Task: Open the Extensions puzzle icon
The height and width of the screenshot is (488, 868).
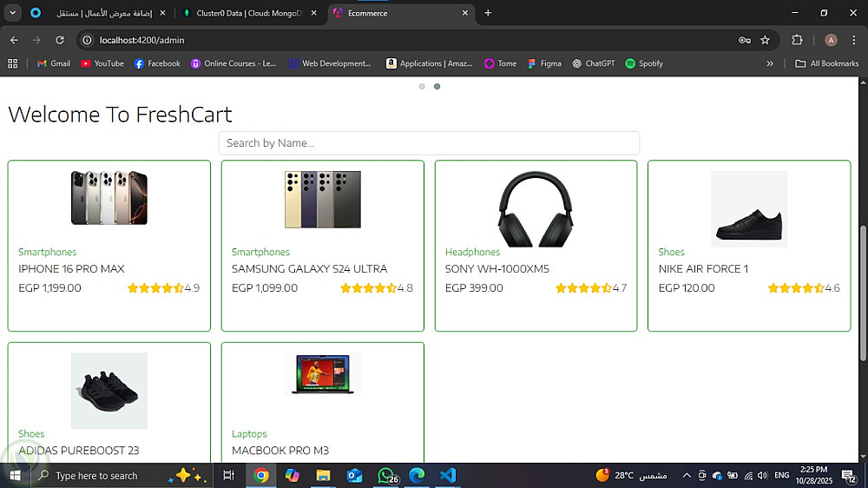Action: click(797, 40)
